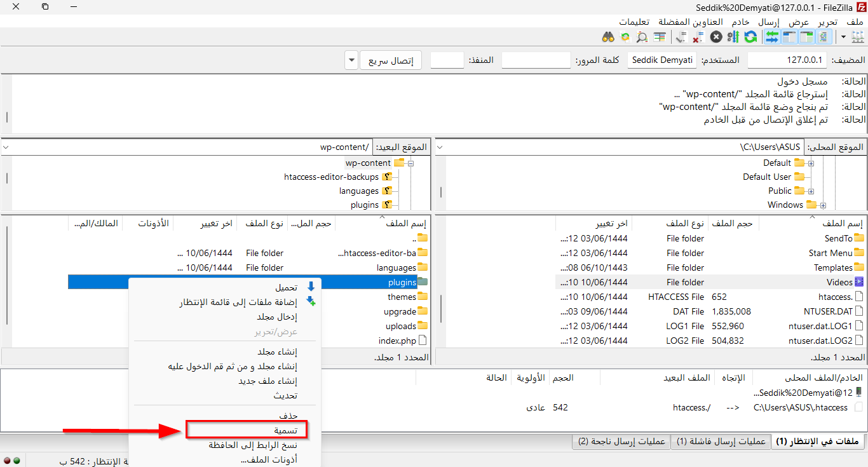Click the reconnect to last server icon
The width and height of the screenshot is (868, 467).
pos(681,37)
